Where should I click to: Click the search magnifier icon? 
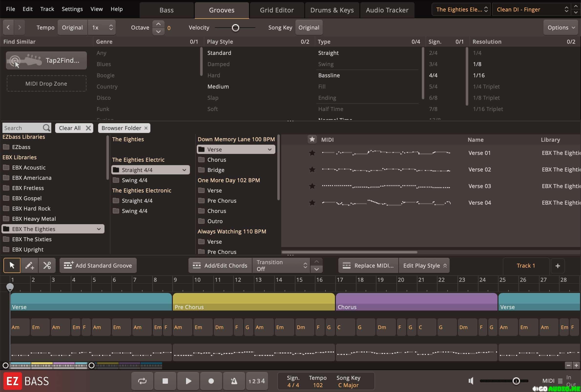[46, 128]
